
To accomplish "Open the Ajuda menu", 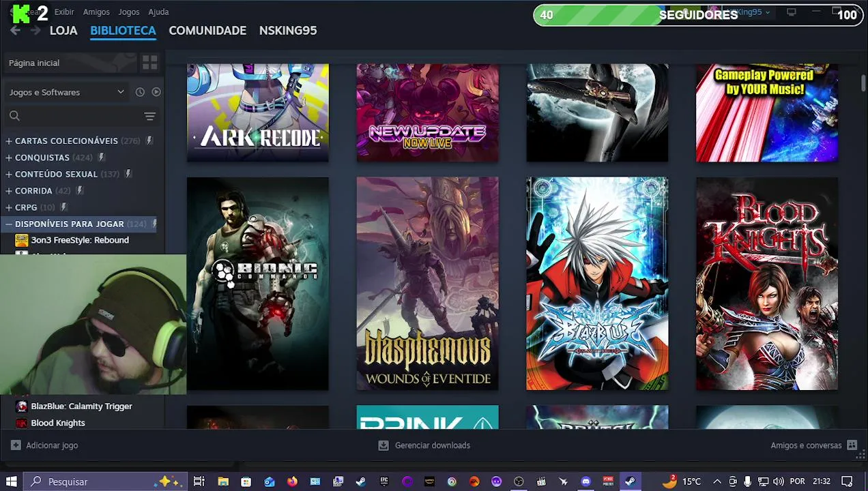I will point(158,12).
